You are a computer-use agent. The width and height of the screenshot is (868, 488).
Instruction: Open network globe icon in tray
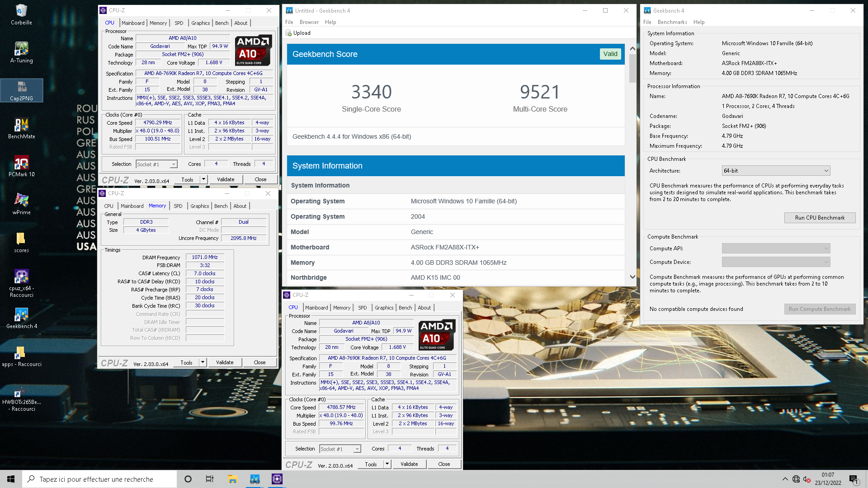pyautogui.click(x=796, y=479)
